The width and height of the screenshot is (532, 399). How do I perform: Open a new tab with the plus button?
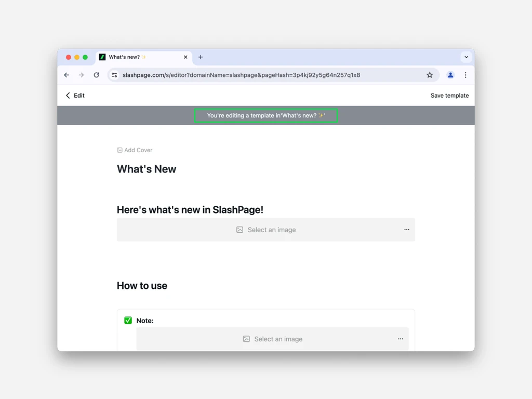(x=201, y=57)
